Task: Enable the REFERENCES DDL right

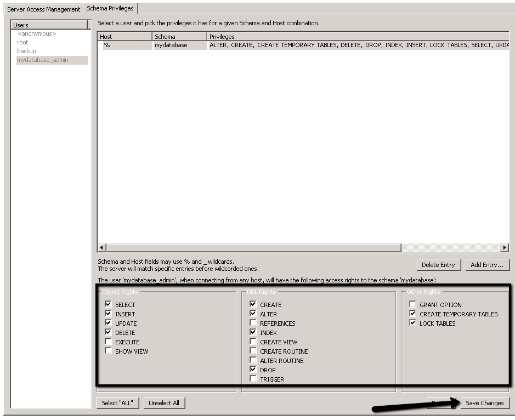Action: 253,323
